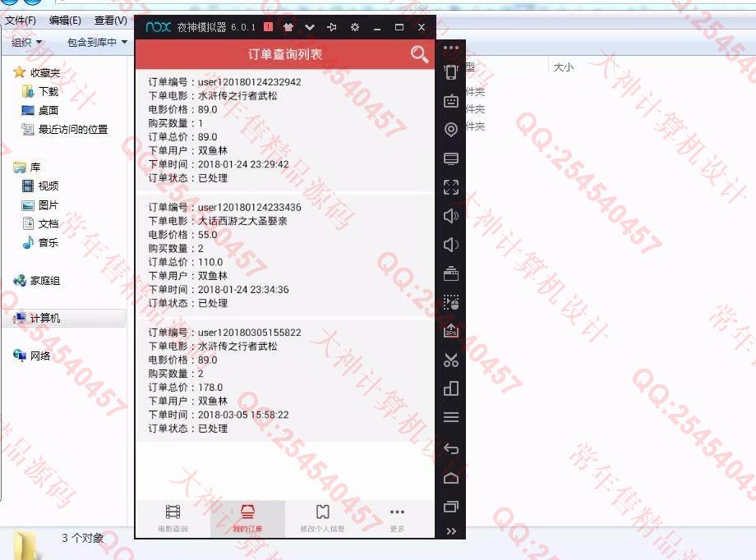Open Nox system settings gear icon
756x560 pixels.
(x=355, y=27)
